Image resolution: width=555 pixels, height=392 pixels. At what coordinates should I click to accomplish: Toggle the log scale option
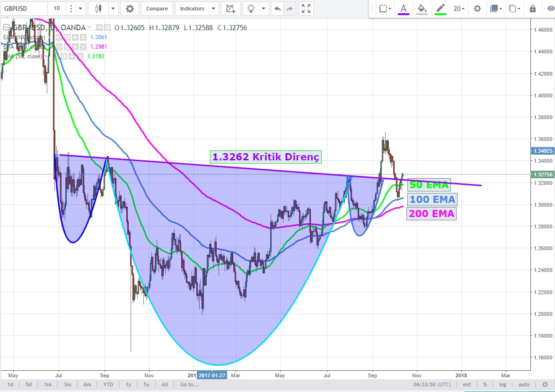coord(502,384)
